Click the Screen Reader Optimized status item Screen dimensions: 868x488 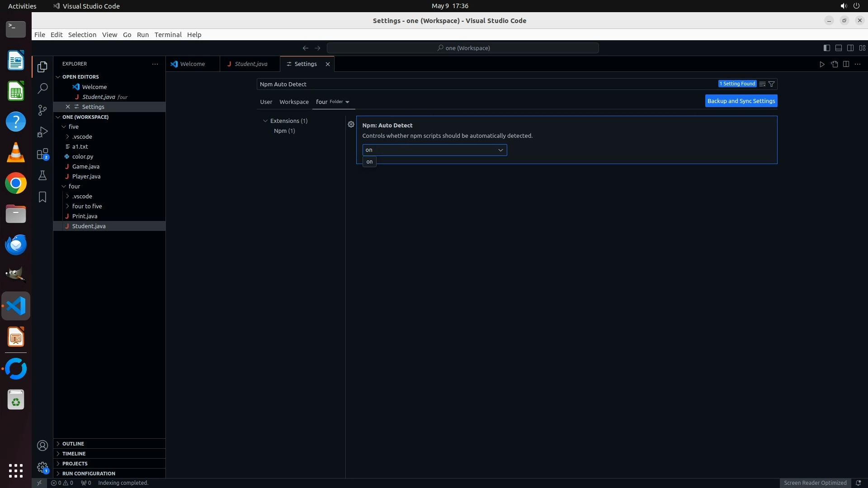point(815,483)
